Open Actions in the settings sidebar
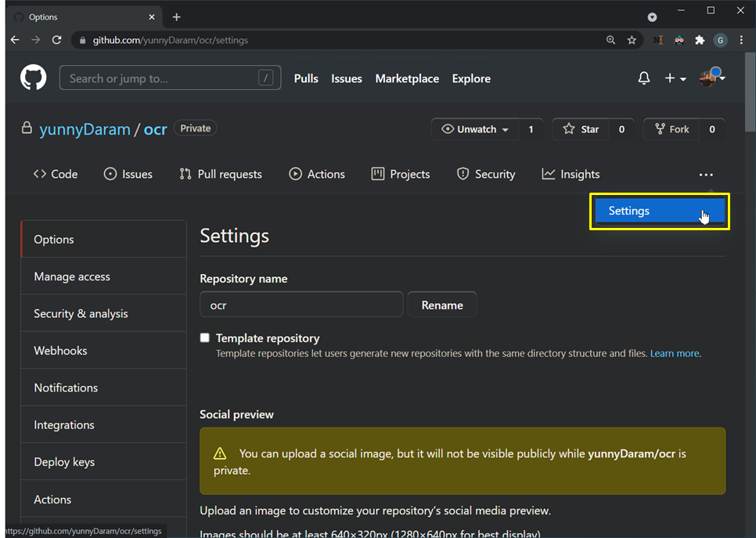 click(x=103, y=500)
